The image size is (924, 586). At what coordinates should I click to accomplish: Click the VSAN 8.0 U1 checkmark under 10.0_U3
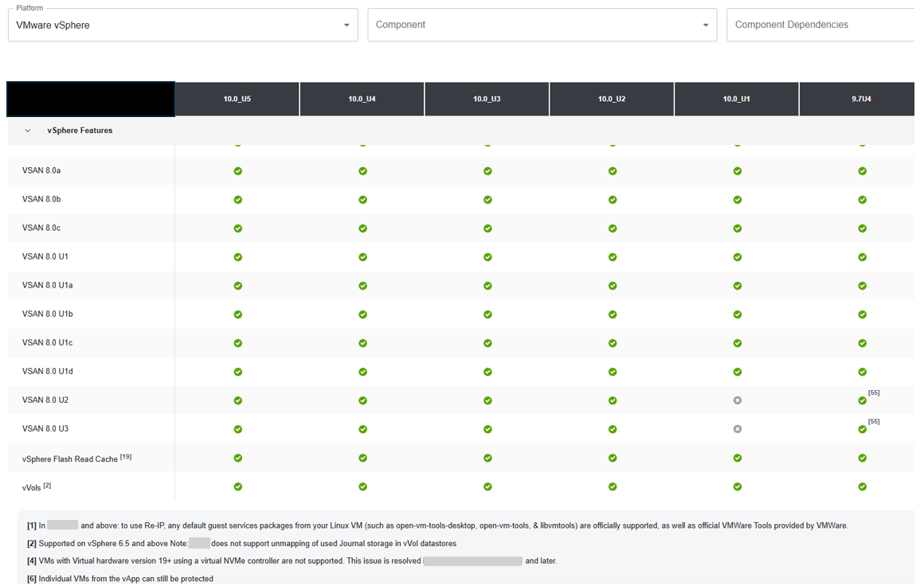(488, 257)
